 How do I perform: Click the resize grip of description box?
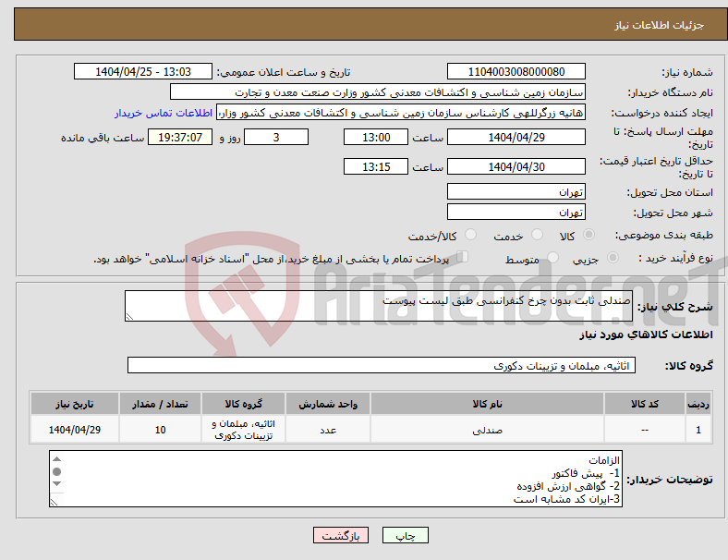click(129, 317)
